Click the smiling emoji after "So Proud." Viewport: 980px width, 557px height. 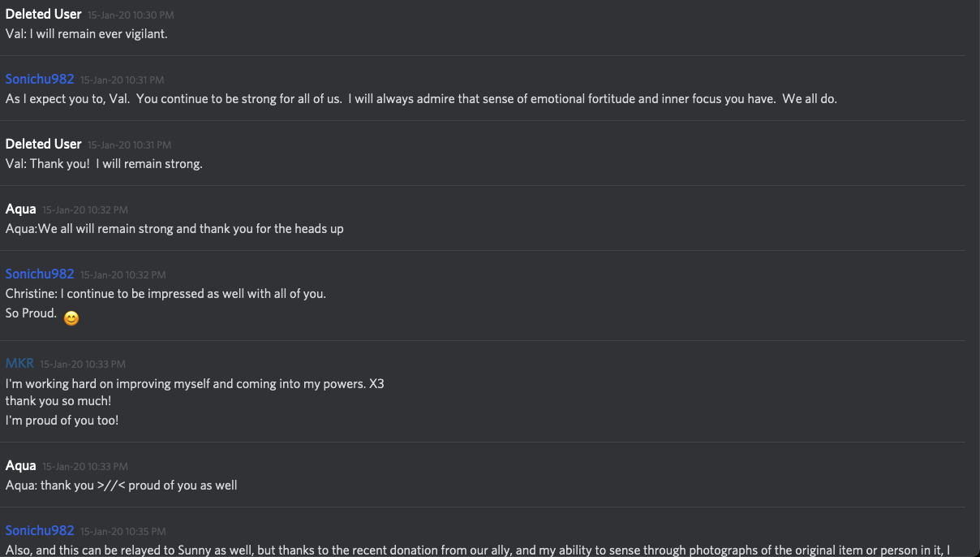pyautogui.click(x=71, y=318)
